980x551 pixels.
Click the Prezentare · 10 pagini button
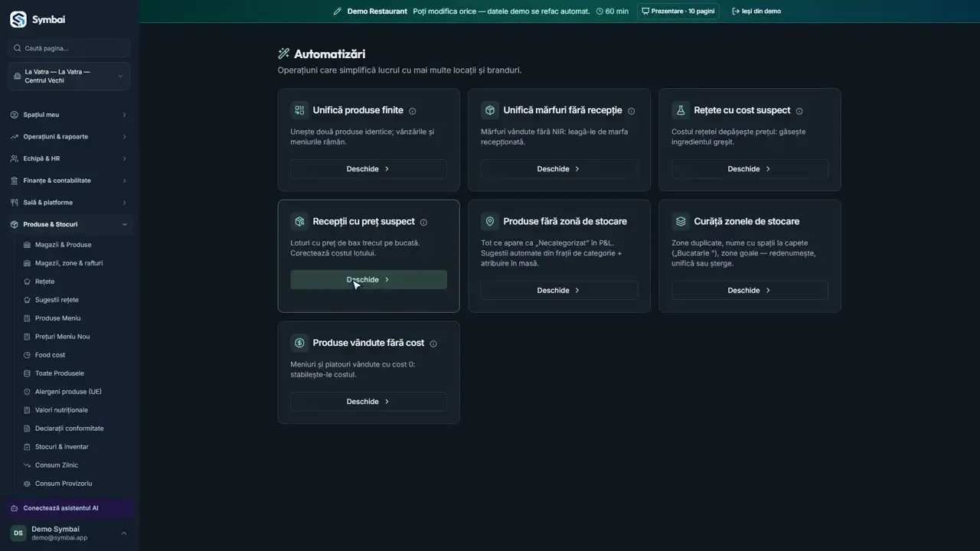[x=678, y=11]
